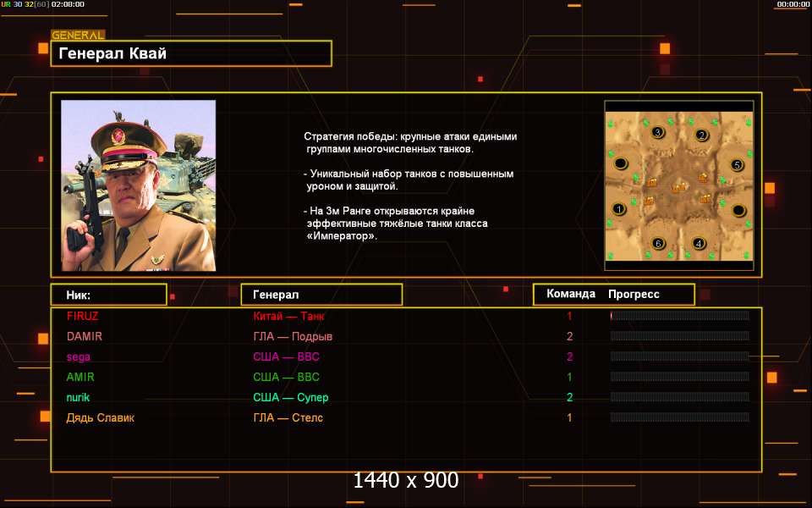Click sega's США — ВВС general entry
812x508 pixels.
[x=286, y=356]
